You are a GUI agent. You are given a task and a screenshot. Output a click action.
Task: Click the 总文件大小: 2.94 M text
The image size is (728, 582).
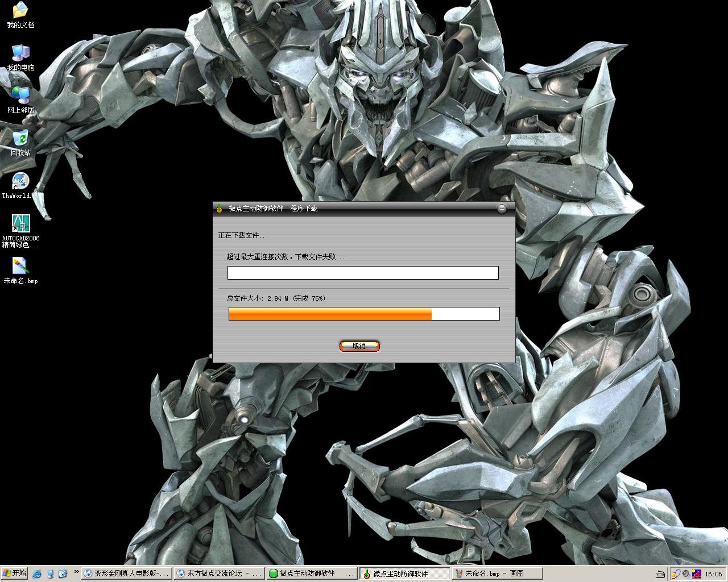(257, 298)
